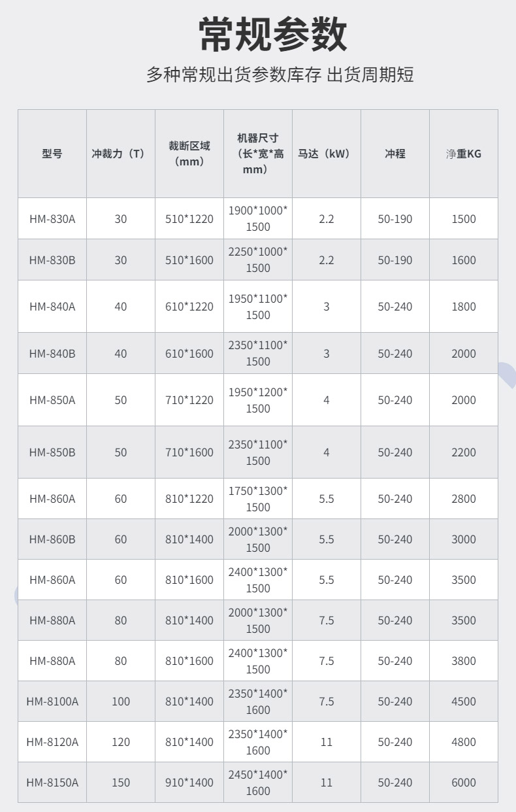Viewport: 516px width, 812px height.
Task: Click the 冲程 column header
Action: tap(395, 154)
